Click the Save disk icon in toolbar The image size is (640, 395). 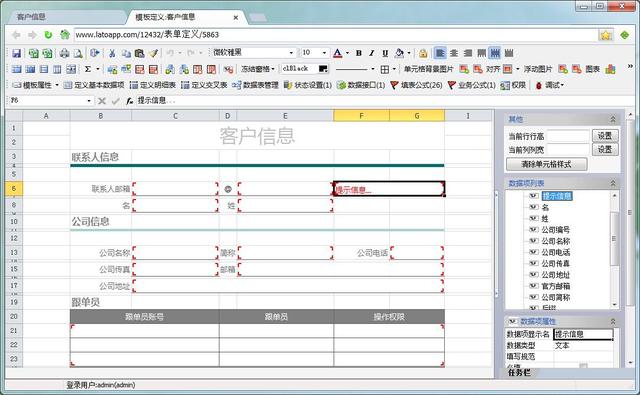click(x=16, y=53)
